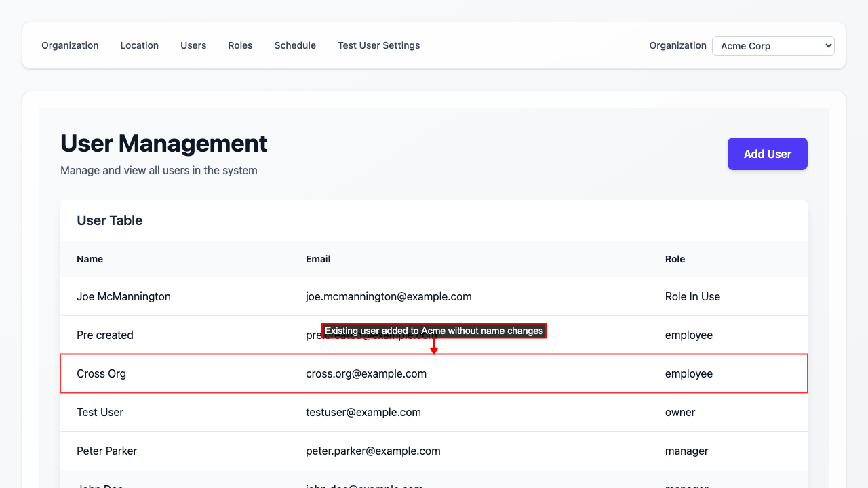Select the Peter Parker row
This screenshot has width=868, height=488.
click(x=107, y=451)
